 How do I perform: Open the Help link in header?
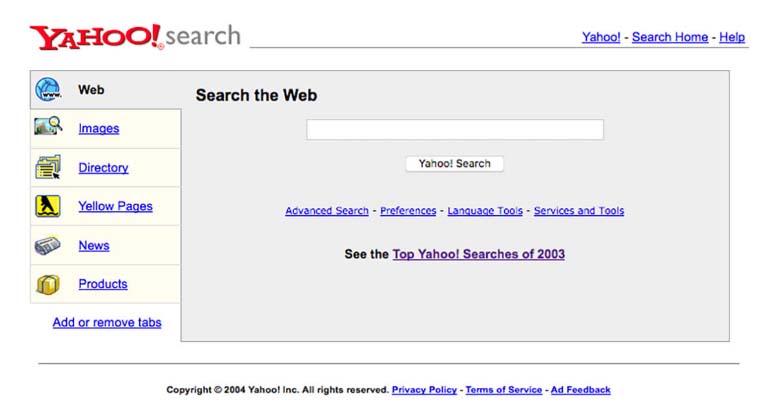point(732,37)
